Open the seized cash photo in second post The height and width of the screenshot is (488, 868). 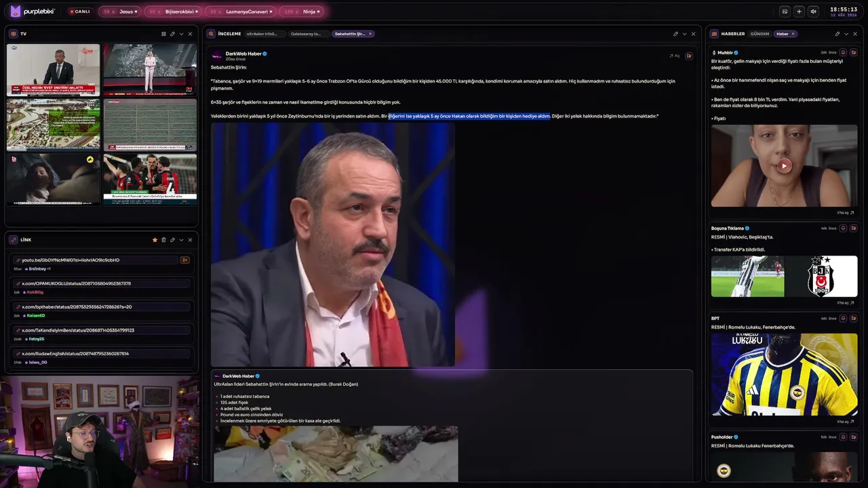click(x=336, y=453)
